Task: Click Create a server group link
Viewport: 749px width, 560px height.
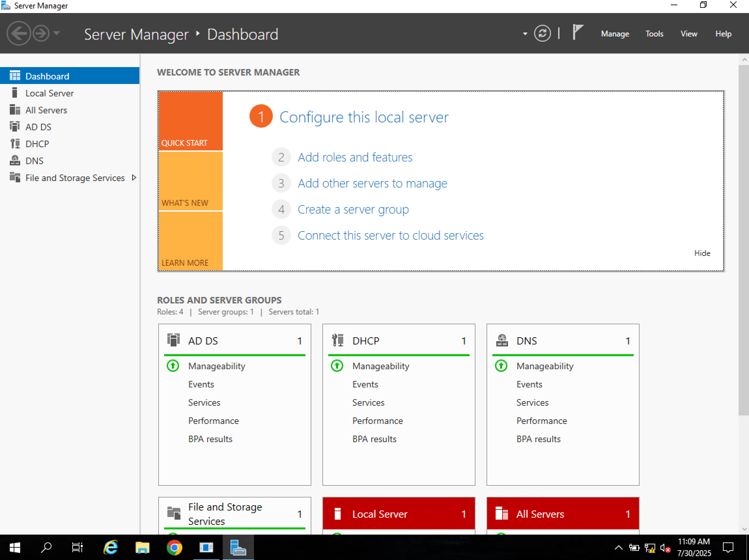Action: click(x=353, y=209)
